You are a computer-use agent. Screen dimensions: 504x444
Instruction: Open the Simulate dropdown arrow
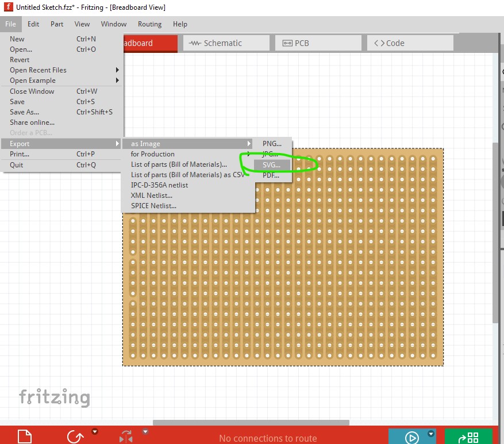click(x=431, y=434)
